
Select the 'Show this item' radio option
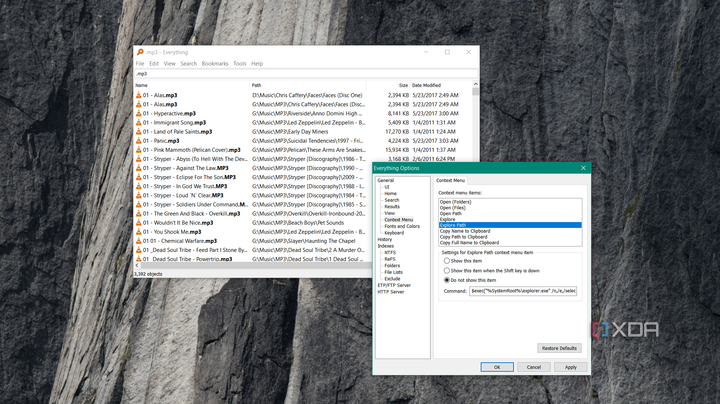click(x=446, y=260)
